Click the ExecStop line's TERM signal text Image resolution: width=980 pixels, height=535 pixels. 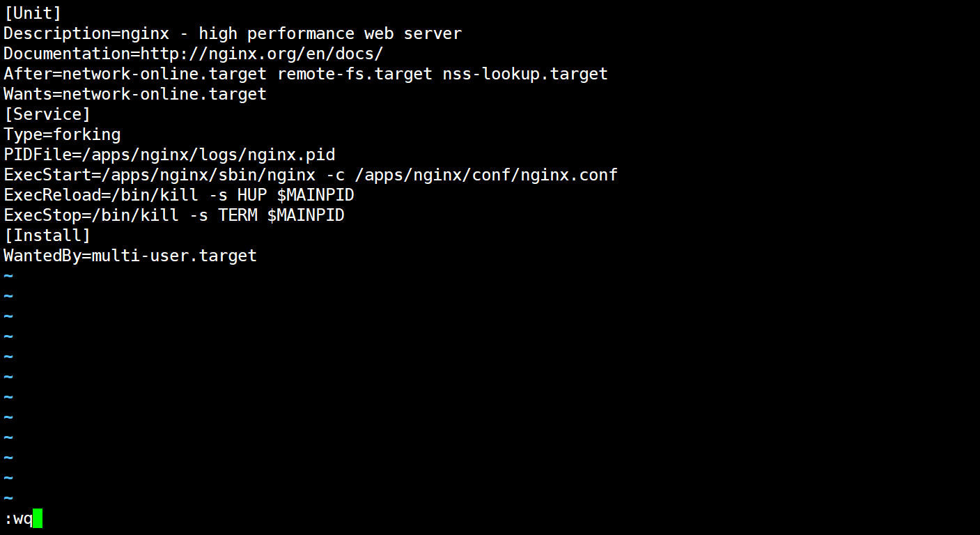pyautogui.click(x=238, y=215)
